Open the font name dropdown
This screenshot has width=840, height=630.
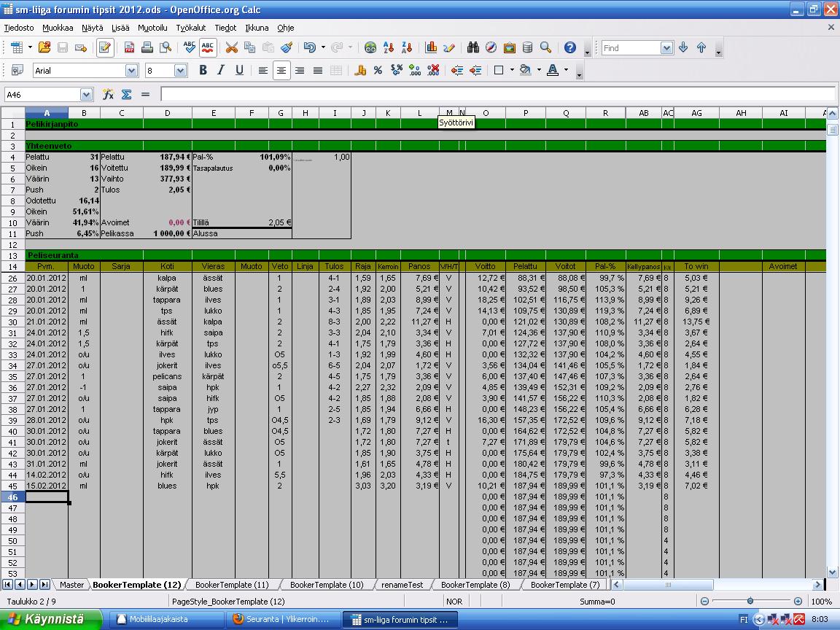tap(131, 70)
